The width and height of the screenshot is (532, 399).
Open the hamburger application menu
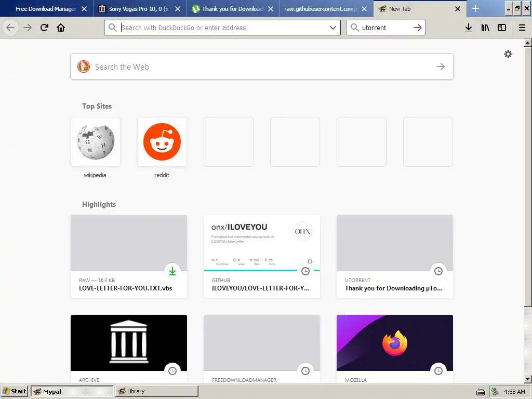pyautogui.click(x=522, y=28)
